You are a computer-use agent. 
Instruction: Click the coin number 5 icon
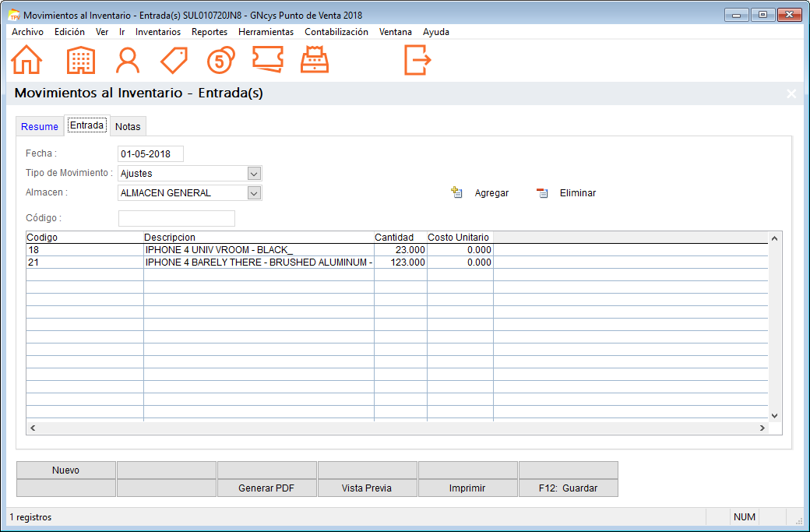220,60
